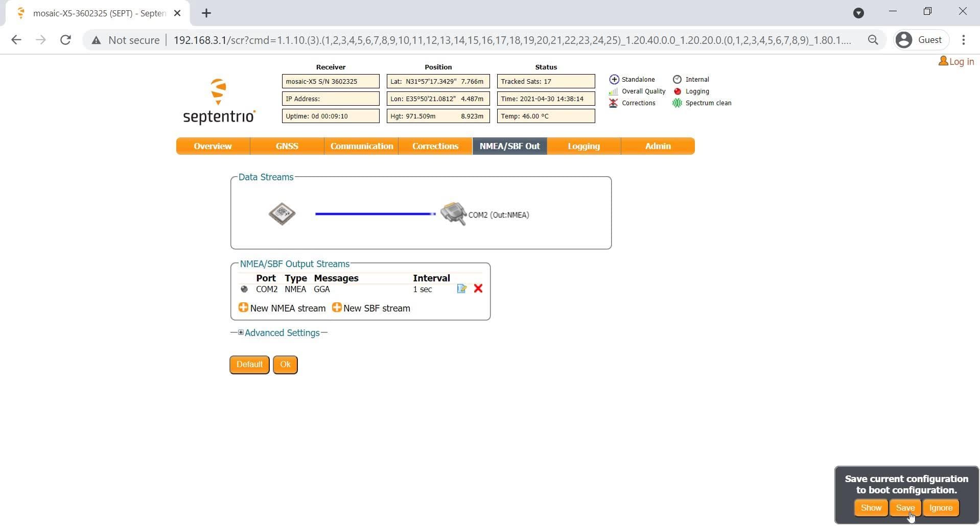
Task: Click the receiver chip icon in Data Streams
Action: 282,214
